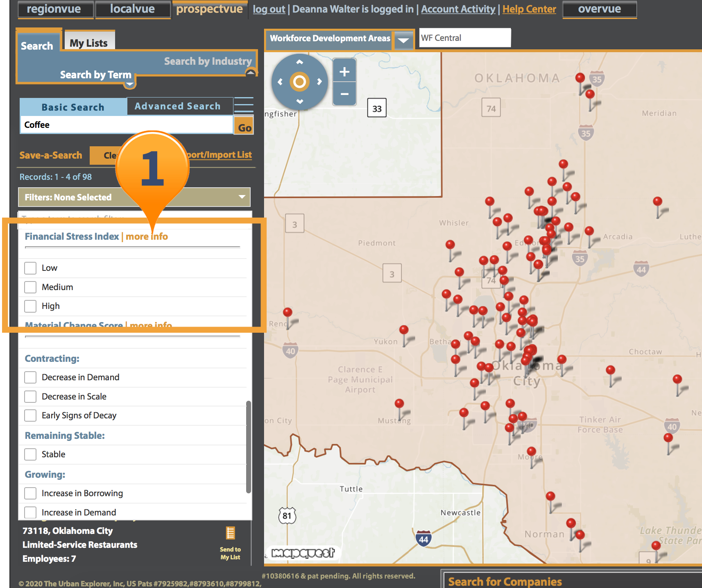
Task: Click the Save-a-Search link
Action: pyautogui.click(x=51, y=155)
